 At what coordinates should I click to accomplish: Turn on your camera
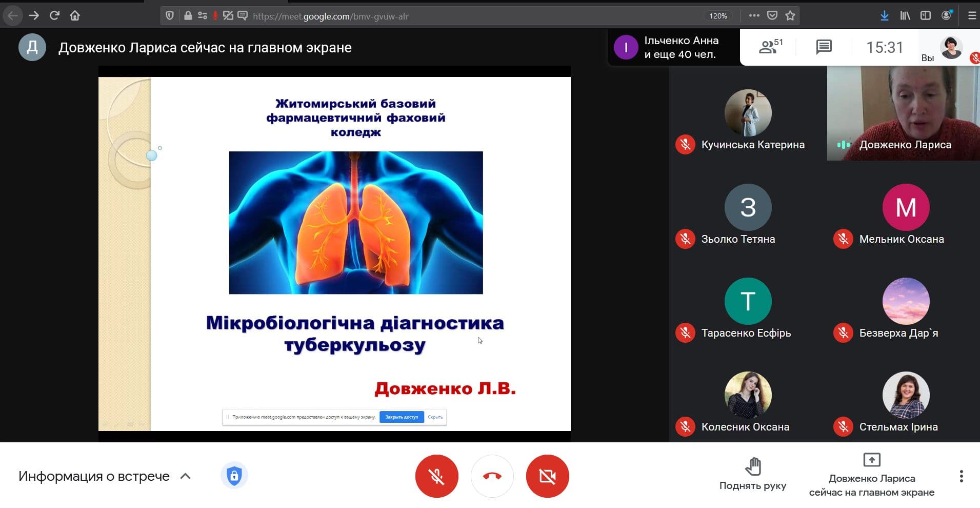pos(547,476)
